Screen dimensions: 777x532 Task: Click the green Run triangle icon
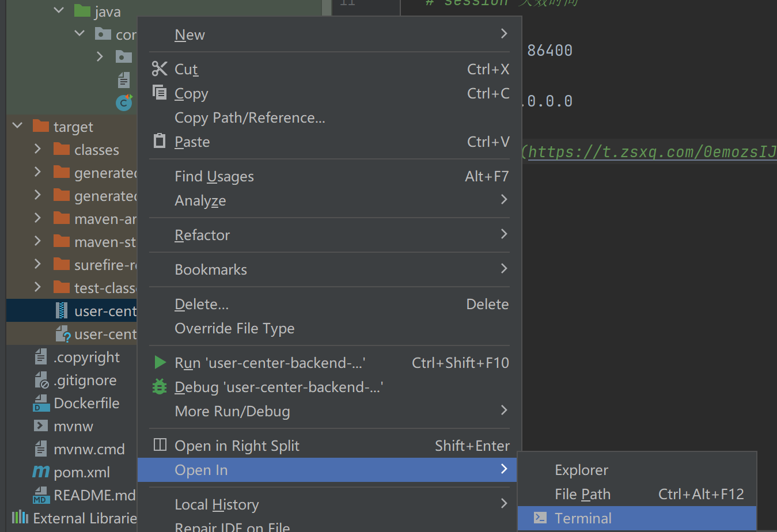pyautogui.click(x=160, y=363)
